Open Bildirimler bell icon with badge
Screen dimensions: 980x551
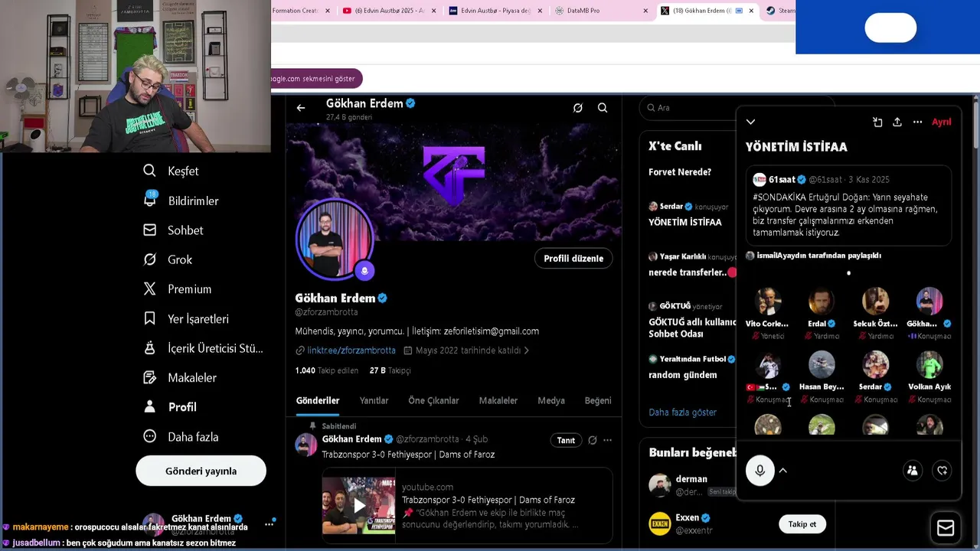tap(150, 200)
